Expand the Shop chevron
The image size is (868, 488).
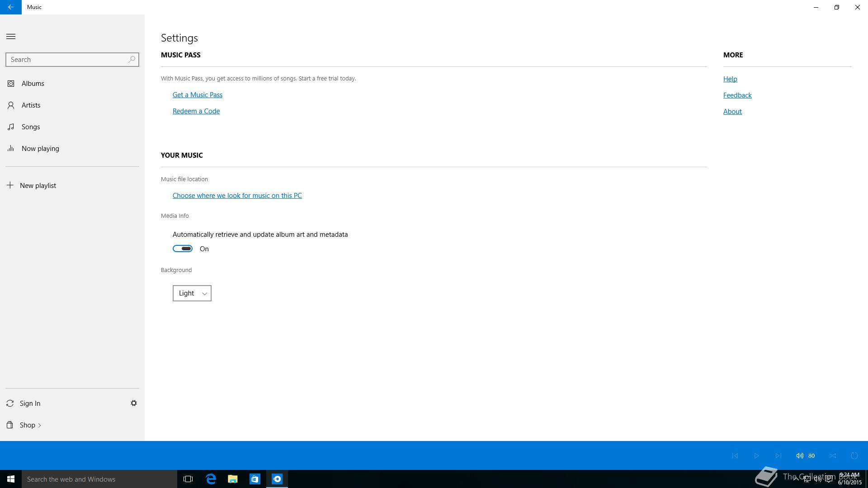[x=40, y=425]
